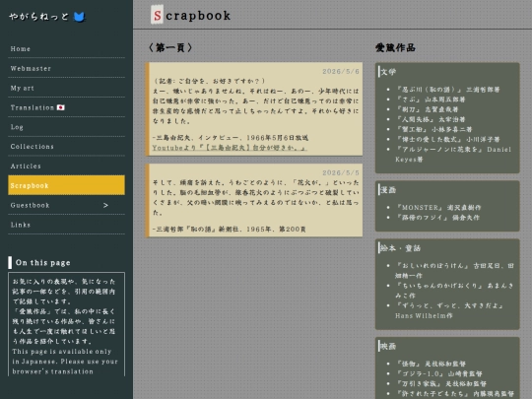532x399 pixels.
Task: Click the やがらねっと site title
Action: point(38,17)
